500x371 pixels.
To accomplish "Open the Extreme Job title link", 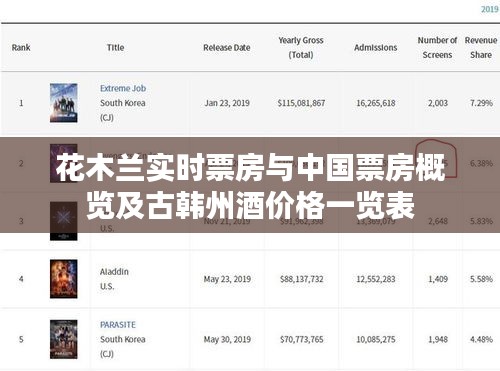I will (x=123, y=88).
